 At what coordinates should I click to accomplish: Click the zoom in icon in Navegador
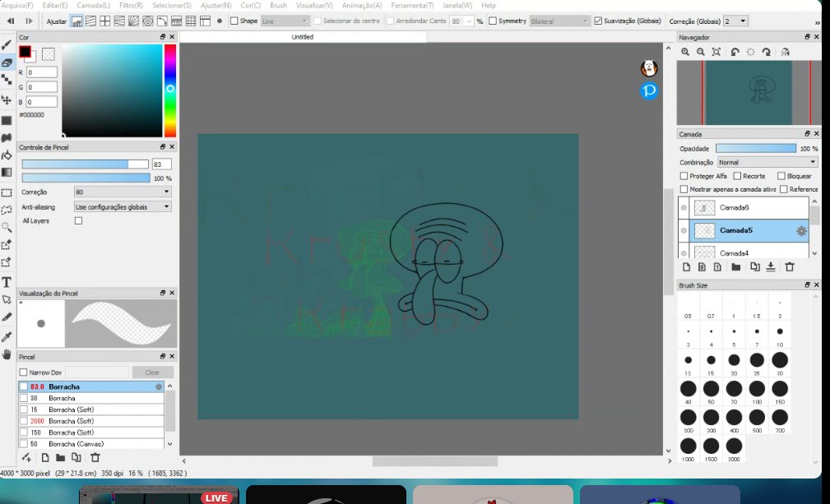click(x=685, y=52)
